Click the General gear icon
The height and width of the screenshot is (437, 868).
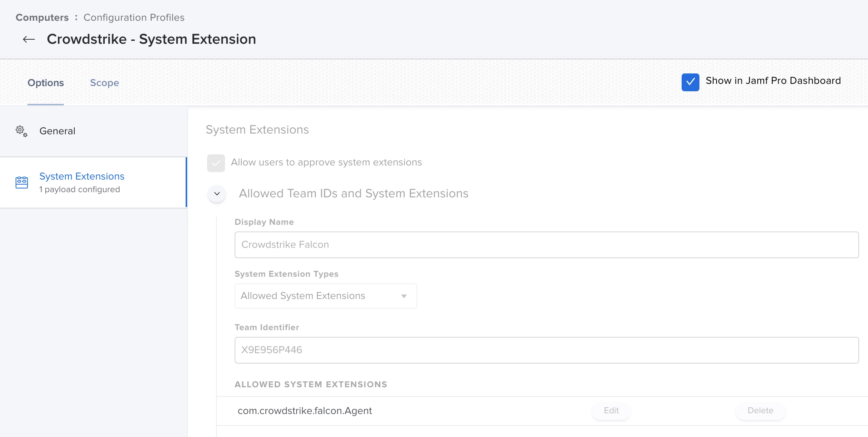(x=21, y=131)
